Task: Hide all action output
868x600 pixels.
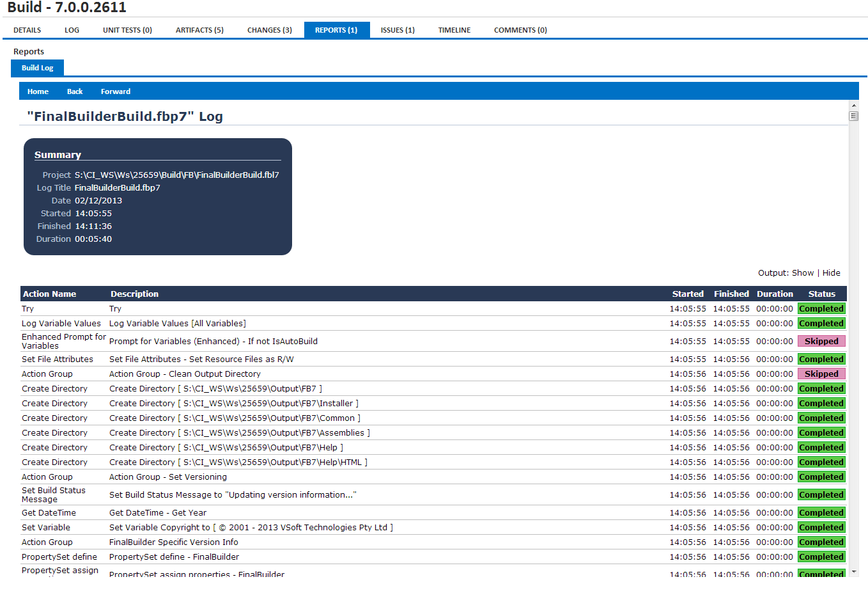Action: (x=832, y=272)
